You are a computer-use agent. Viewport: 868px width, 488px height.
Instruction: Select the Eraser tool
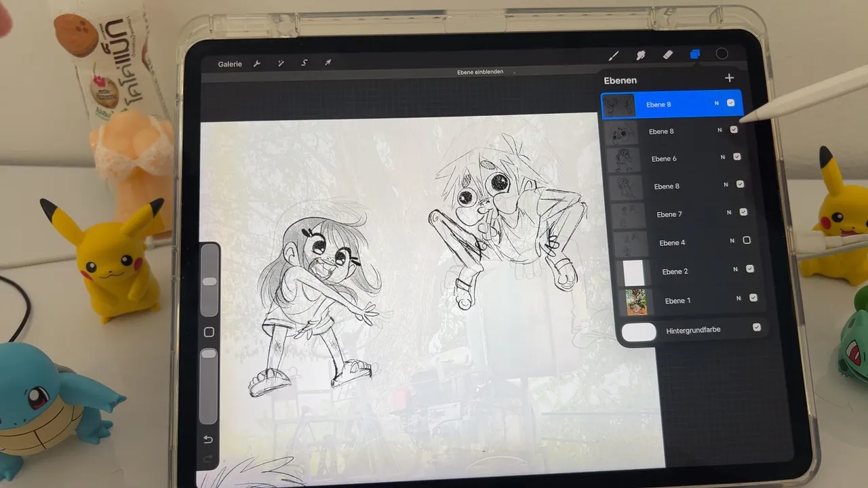pos(667,54)
